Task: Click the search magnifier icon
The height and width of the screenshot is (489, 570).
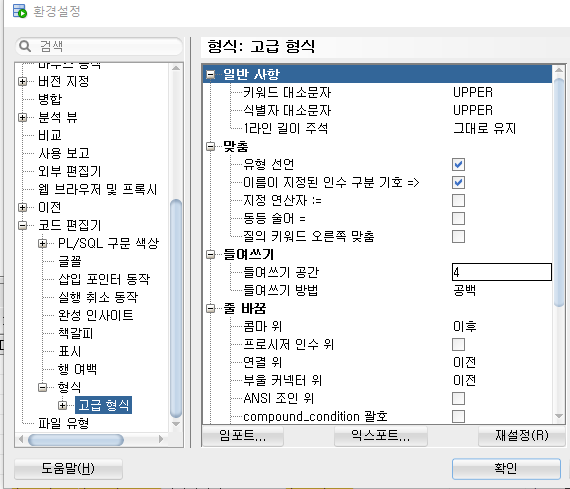Action: pos(25,46)
